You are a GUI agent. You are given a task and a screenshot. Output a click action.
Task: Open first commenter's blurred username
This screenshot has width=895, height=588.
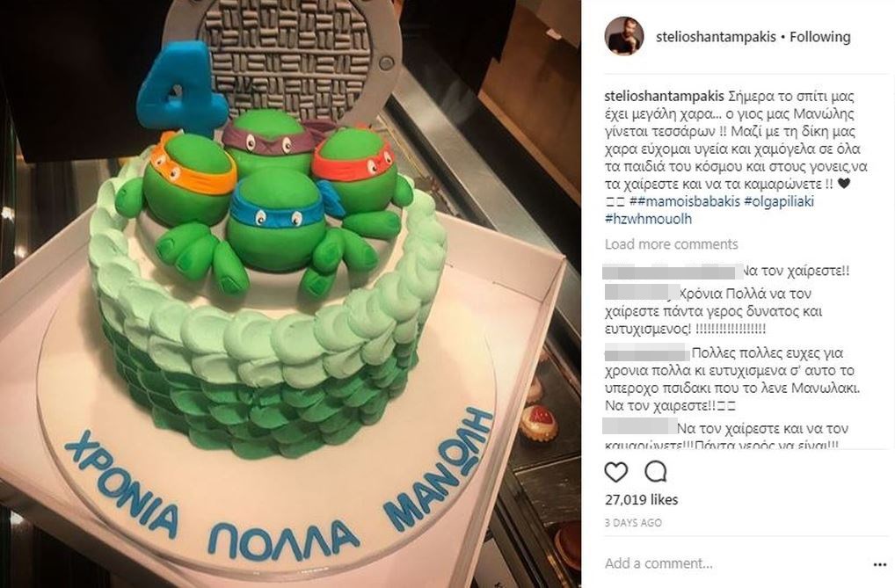coord(672,272)
